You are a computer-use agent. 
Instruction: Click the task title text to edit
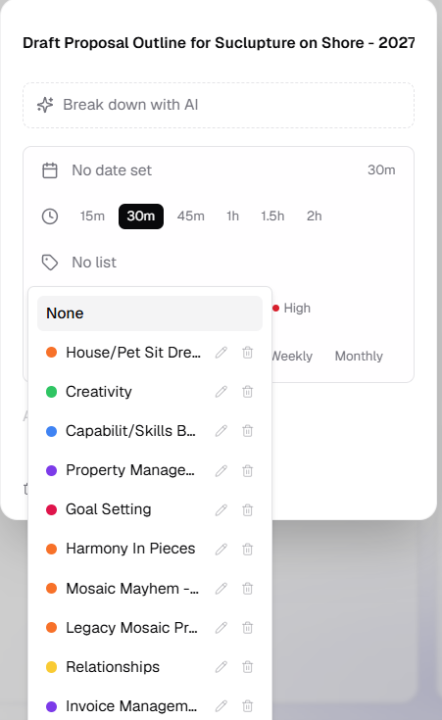[218, 43]
